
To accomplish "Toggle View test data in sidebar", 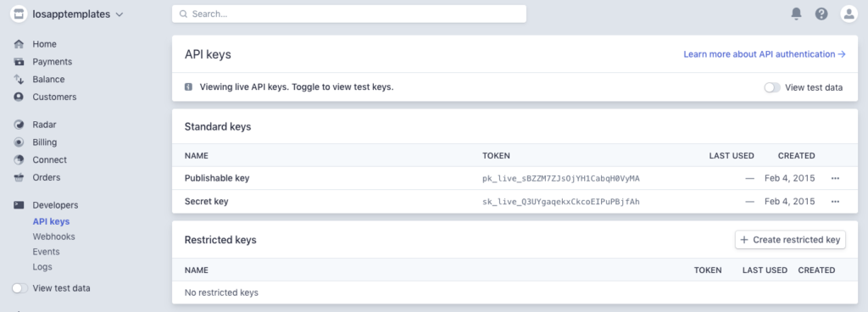I will (20, 288).
